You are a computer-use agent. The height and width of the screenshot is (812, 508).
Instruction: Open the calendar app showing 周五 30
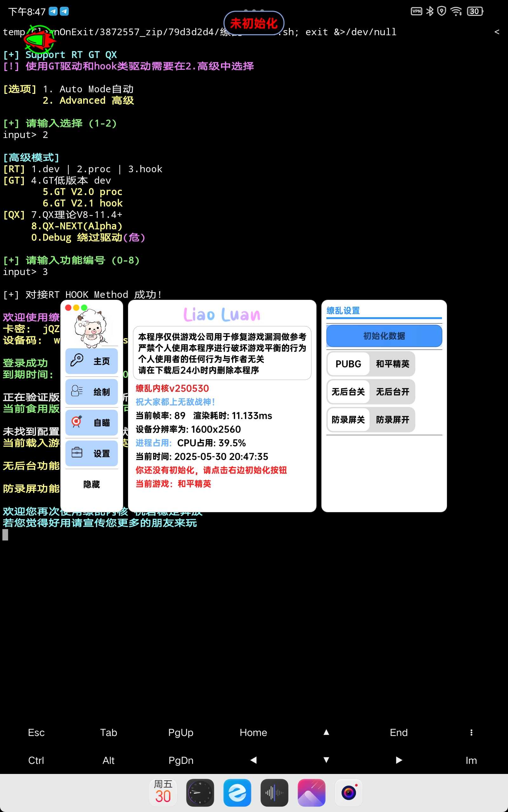coord(163,793)
